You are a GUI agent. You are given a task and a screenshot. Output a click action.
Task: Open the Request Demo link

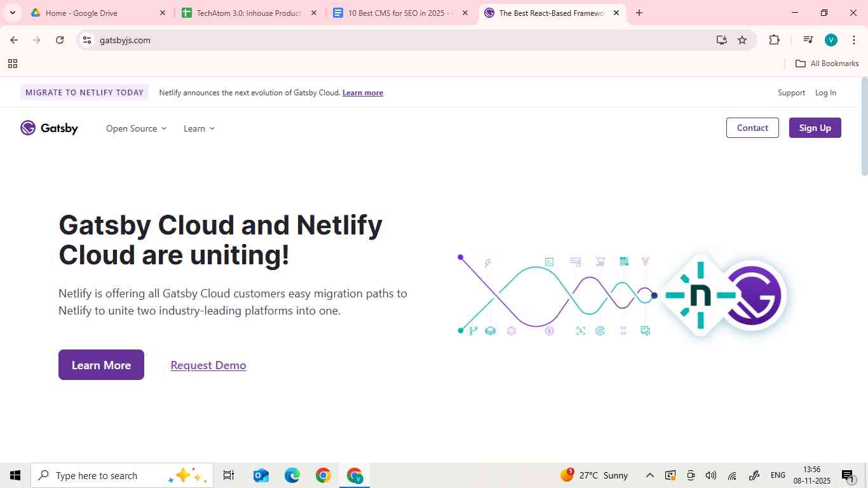point(208,365)
